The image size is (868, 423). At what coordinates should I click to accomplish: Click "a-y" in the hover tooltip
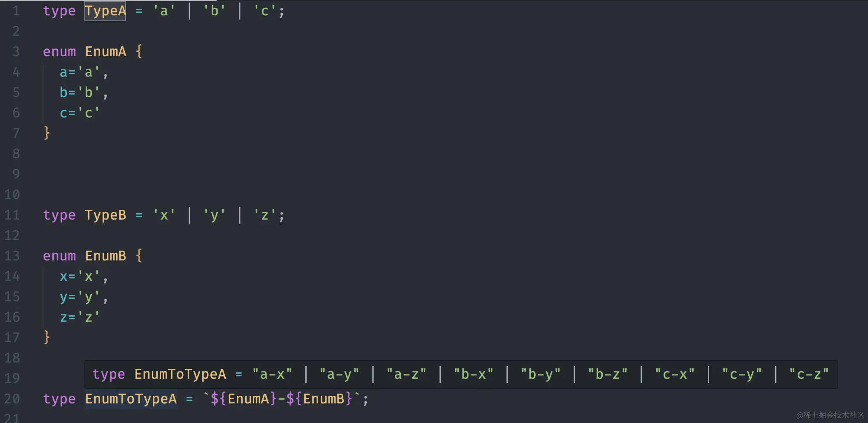[x=339, y=374]
